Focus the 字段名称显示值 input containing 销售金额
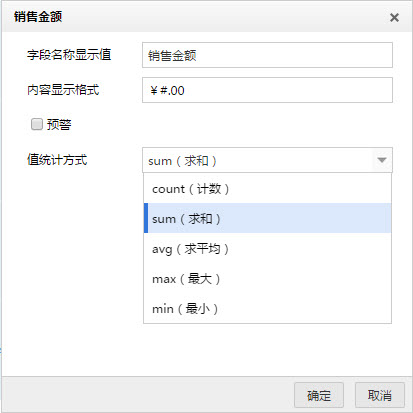Viewport: 413px width, 413px height. pyautogui.click(x=267, y=55)
